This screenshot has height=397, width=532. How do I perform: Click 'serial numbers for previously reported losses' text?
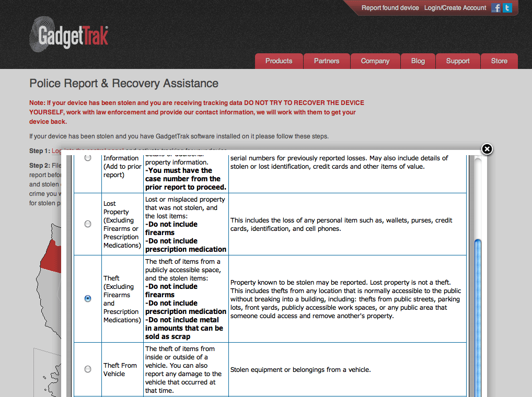(339, 162)
